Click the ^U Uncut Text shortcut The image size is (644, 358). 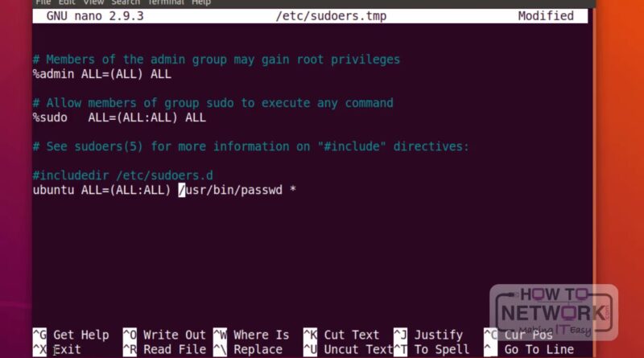point(349,349)
